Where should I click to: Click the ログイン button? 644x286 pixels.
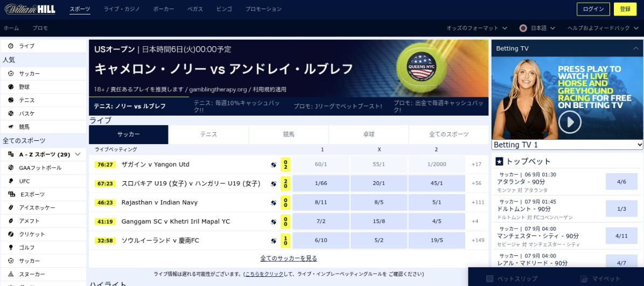(x=593, y=9)
